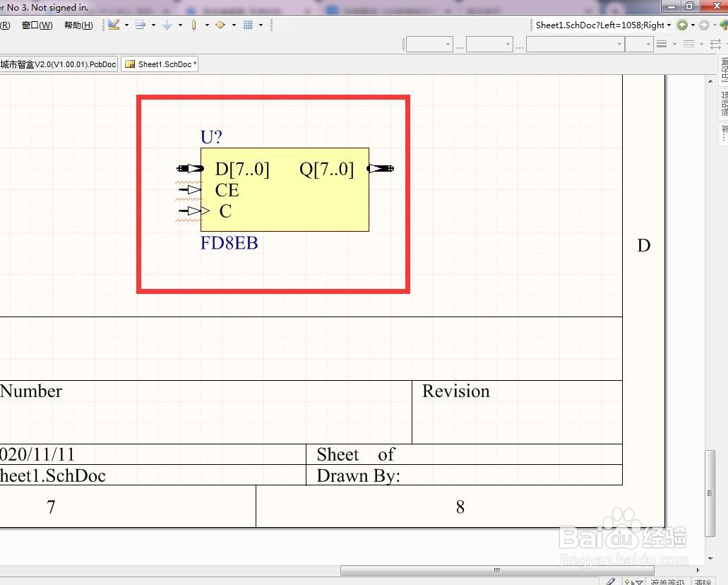Open the second empty toolbar combo box
This screenshot has height=585, width=728.
(489, 44)
